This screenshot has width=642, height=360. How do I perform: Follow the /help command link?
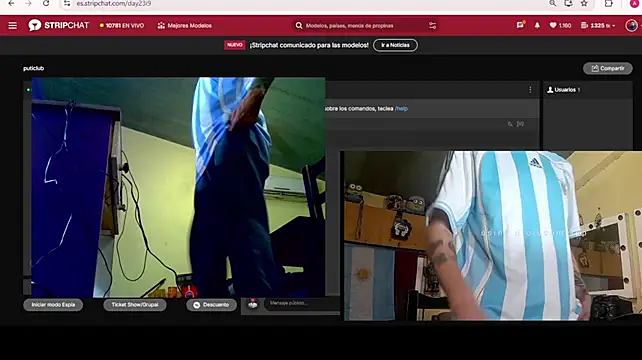401,109
